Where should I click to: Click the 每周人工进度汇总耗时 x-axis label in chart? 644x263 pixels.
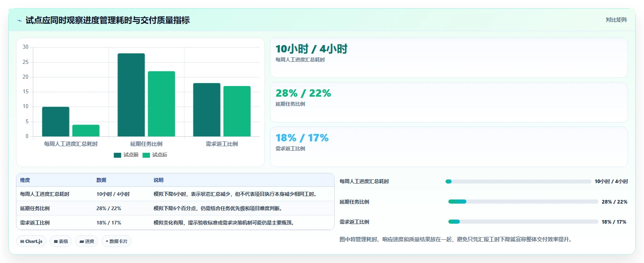71,144
